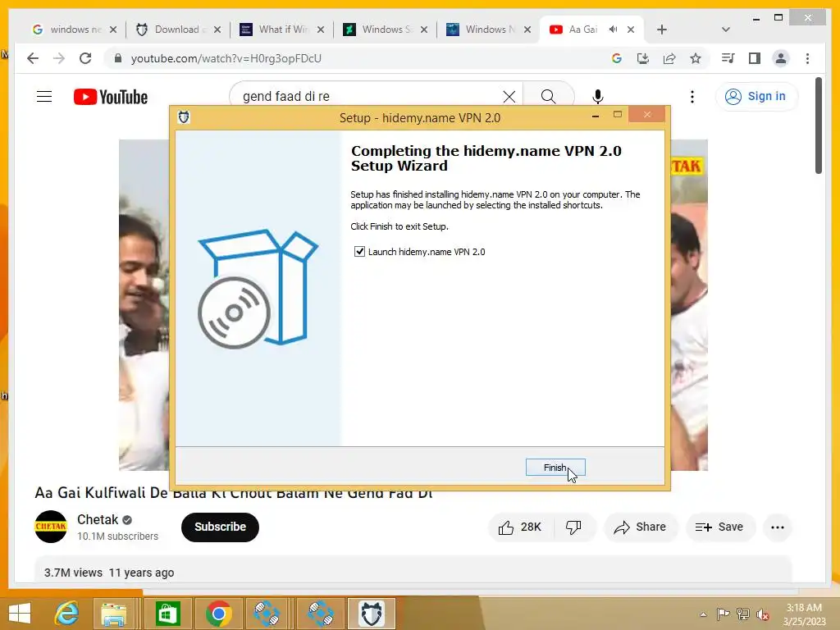The height and width of the screenshot is (630, 840).
Task: Bookmark this page with star icon
Action: coord(696,58)
